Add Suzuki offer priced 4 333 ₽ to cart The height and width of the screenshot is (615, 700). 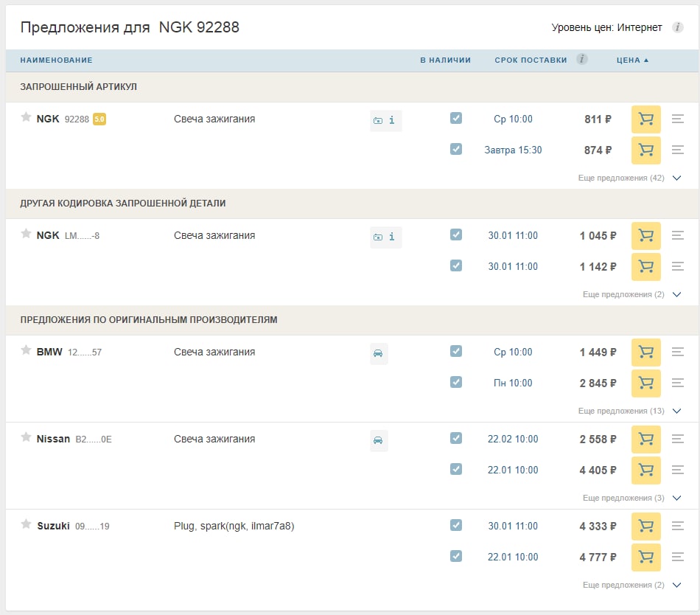(645, 527)
